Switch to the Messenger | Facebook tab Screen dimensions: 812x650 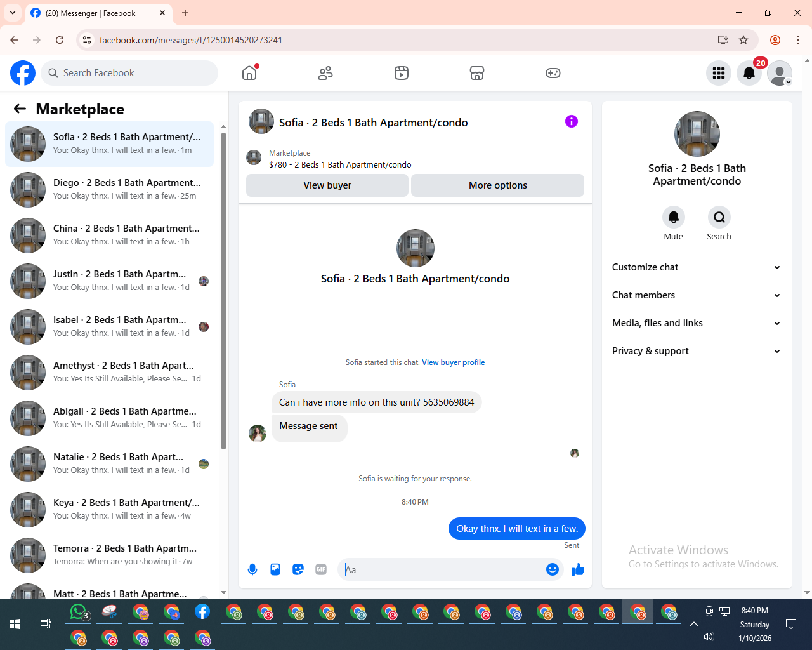click(98, 13)
